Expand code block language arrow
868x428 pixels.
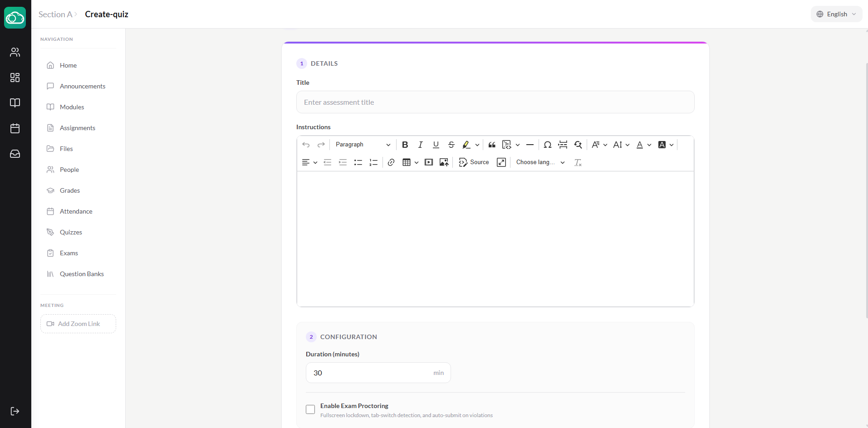[x=518, y=145]
